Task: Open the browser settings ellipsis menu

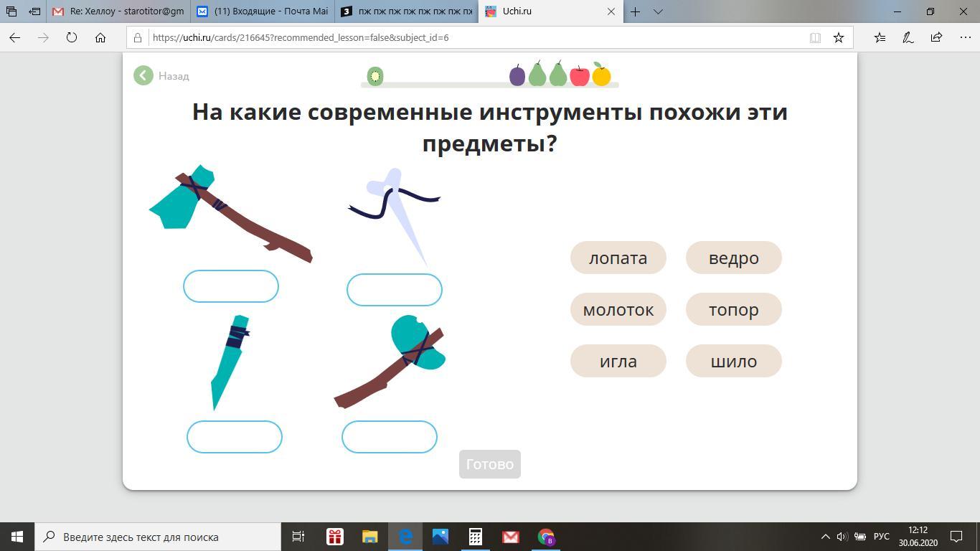Action: [964, 37]
